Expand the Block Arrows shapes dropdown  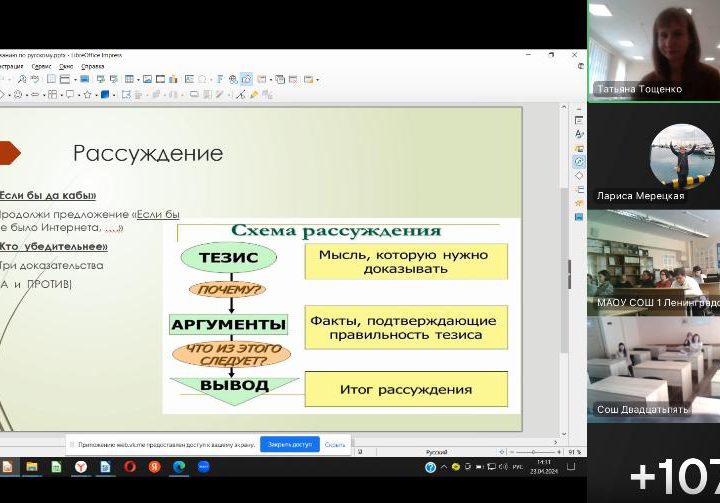click(x=41, y=95)
